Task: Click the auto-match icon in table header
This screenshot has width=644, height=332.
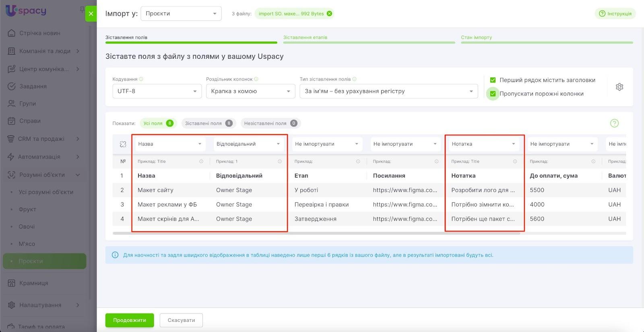Action: click(123, 144)
